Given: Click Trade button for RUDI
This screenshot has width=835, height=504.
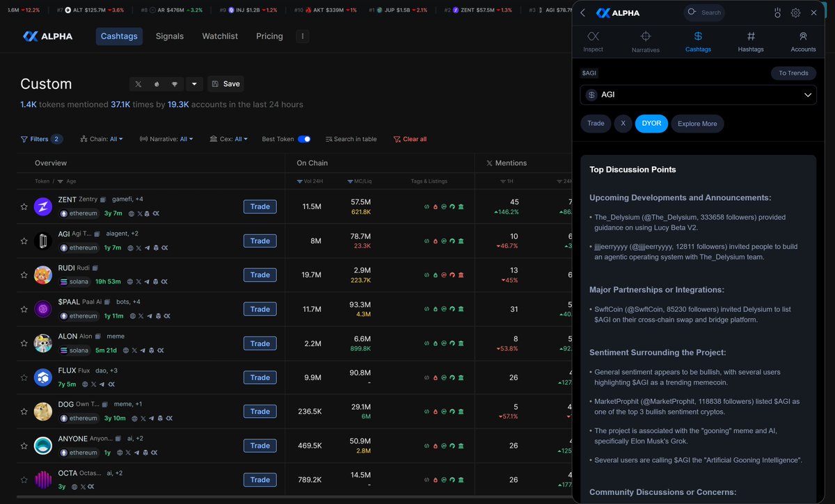Looking at the screenshot, I should (x=260, y=275).
